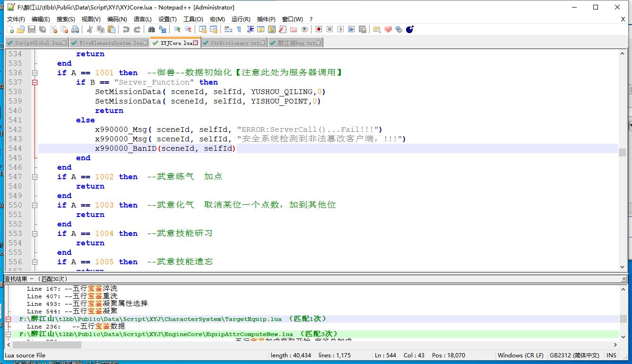Click the pink heart plugin icon
632x364 pixels.
(388, 29)
